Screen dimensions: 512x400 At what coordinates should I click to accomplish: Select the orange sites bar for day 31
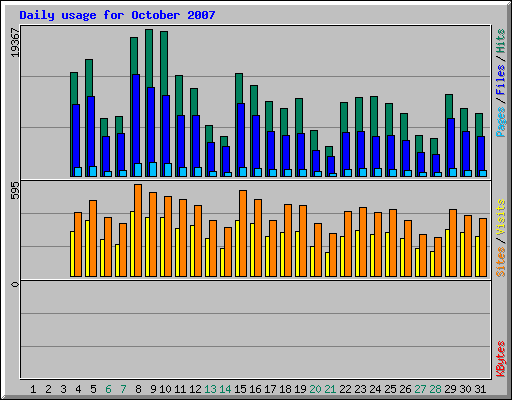point(483,247)
